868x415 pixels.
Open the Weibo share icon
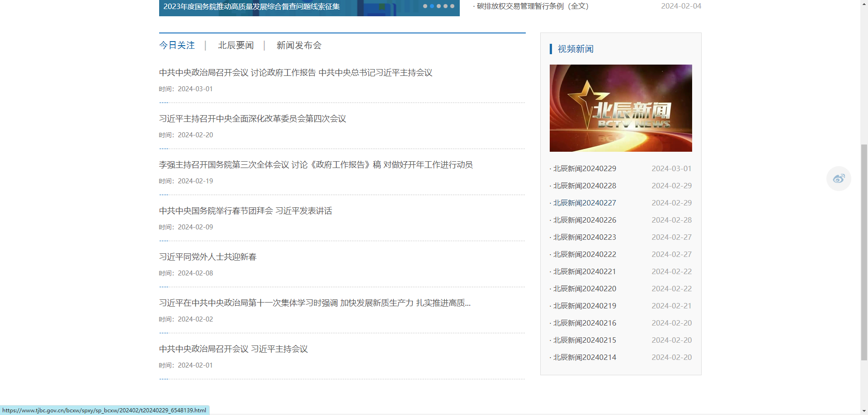pyautogui.click(x=839, y=178)
